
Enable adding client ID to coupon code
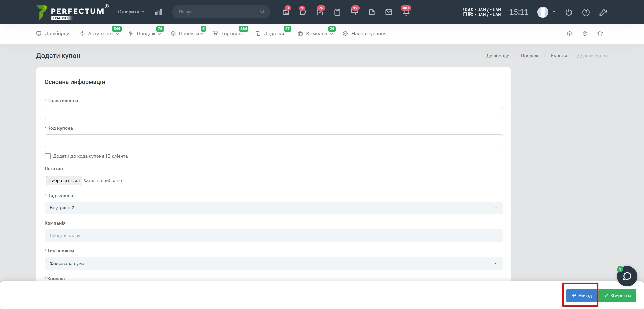click(48, 156)
